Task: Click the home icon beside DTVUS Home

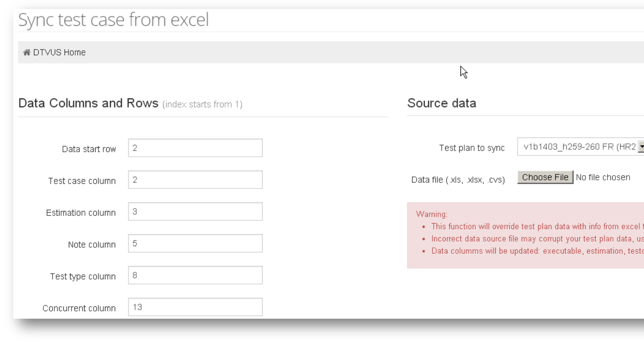Action: coord(27,52)
